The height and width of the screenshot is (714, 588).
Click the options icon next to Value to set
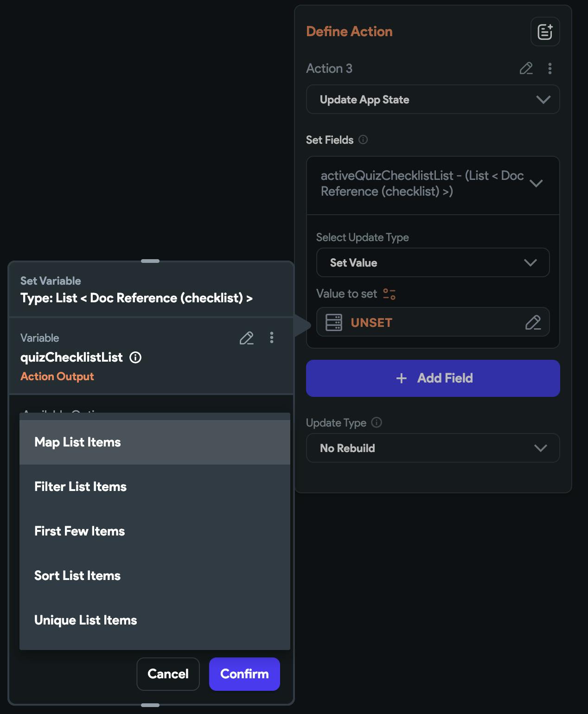[389, 294]
